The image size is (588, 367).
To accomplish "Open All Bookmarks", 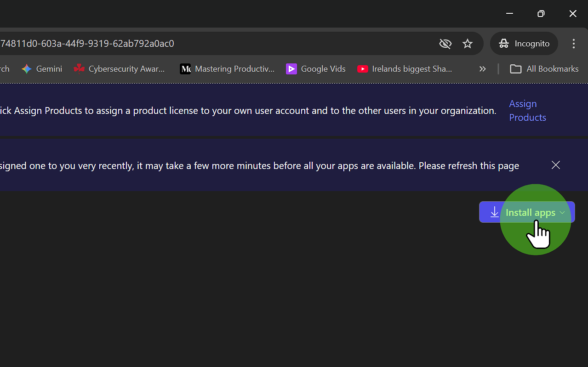I will (x=544, y=69).
